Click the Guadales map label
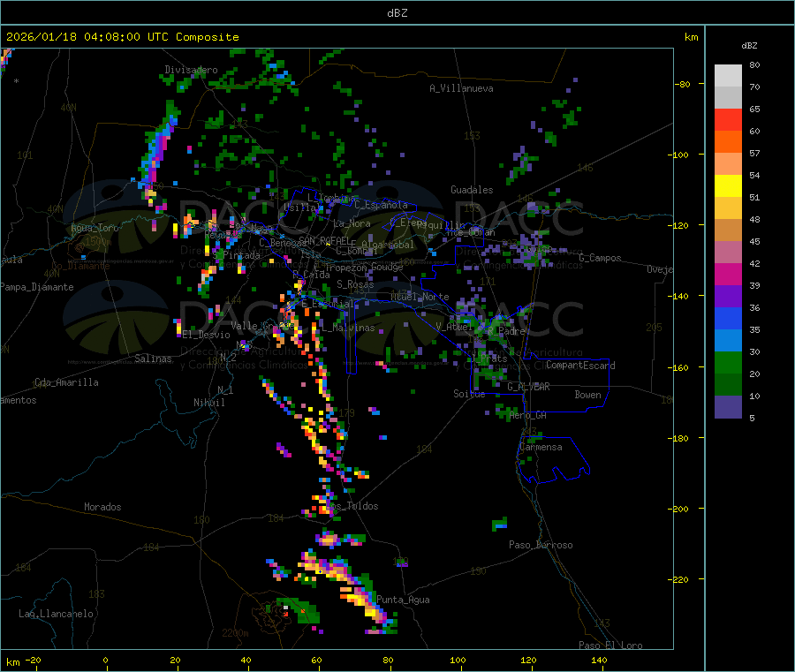The image size is (795, 672). point(472,190)
